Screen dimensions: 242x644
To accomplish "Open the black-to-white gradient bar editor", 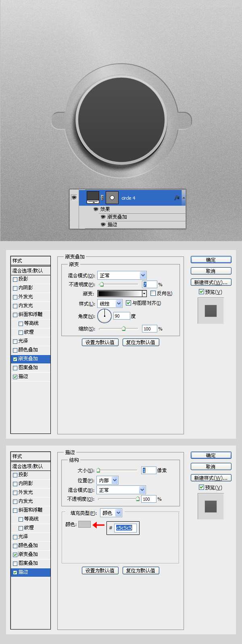I will [x=120, y=294].
